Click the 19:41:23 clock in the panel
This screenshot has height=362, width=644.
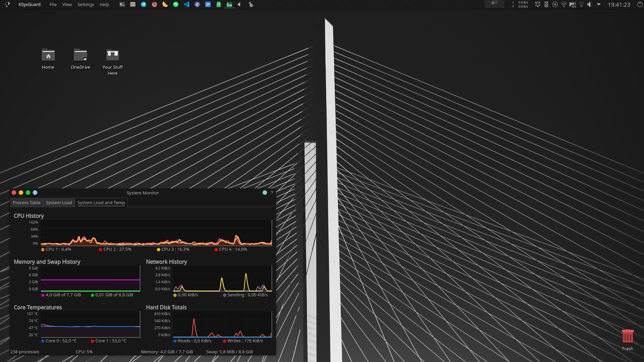pyautogui.click(x=619, y=5)
